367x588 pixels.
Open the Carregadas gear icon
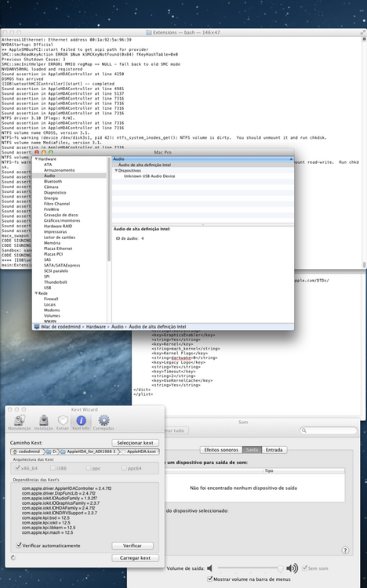(x=104, y=423)
